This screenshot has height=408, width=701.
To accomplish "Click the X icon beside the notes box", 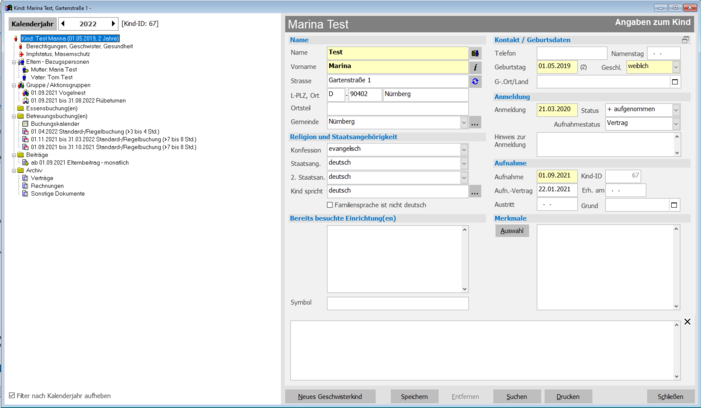I will (686, 322).
